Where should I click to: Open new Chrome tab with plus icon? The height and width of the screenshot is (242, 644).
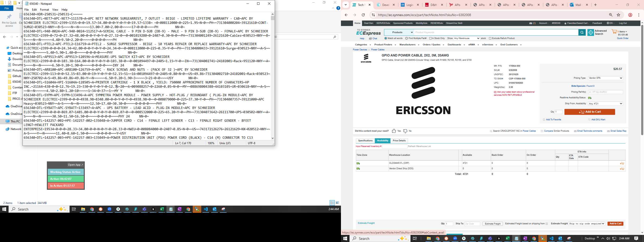pyautogui.click(x=595, y=5)
